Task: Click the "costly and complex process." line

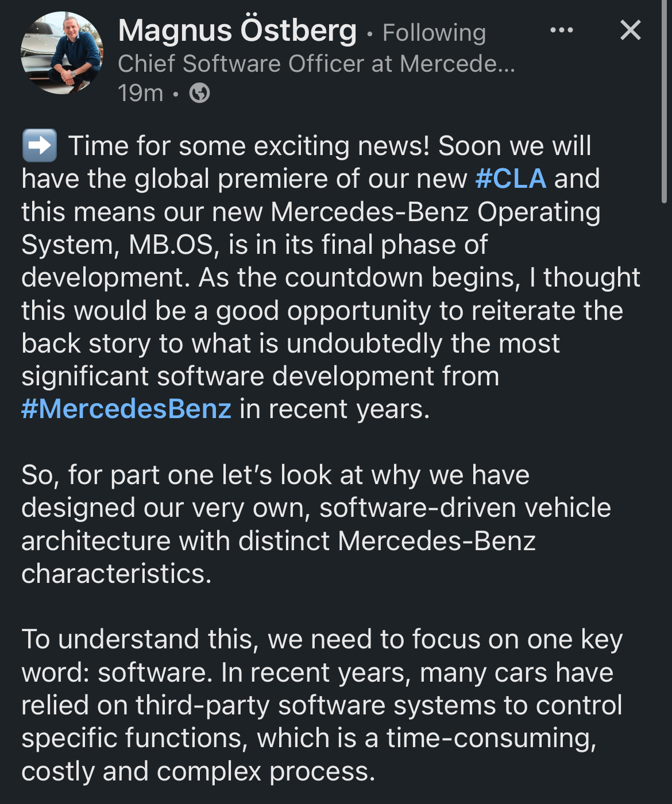Action: point(198,771)
